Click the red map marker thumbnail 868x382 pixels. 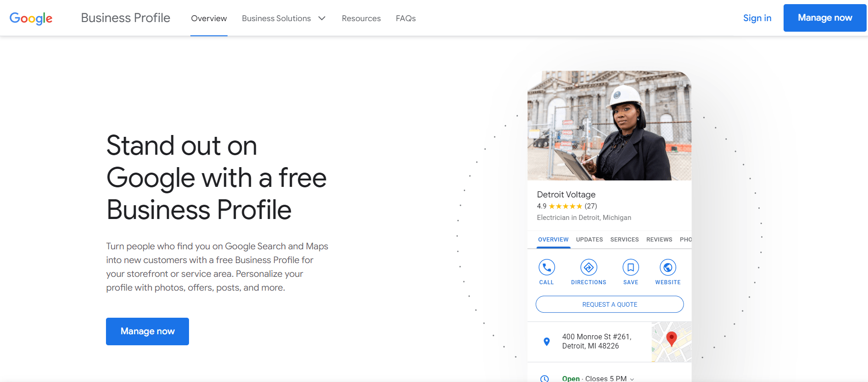coord(672,342)
